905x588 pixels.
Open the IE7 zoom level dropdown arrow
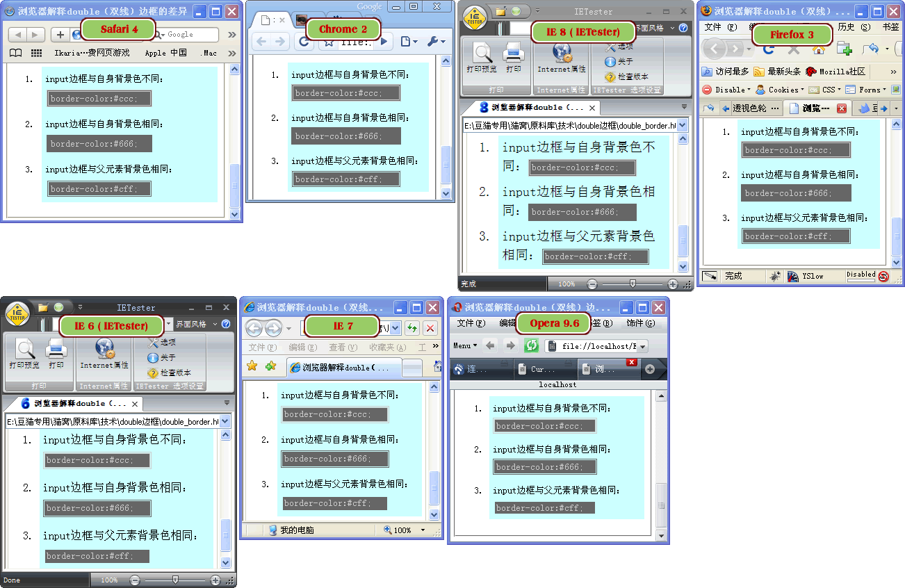(x=423, y=530)
